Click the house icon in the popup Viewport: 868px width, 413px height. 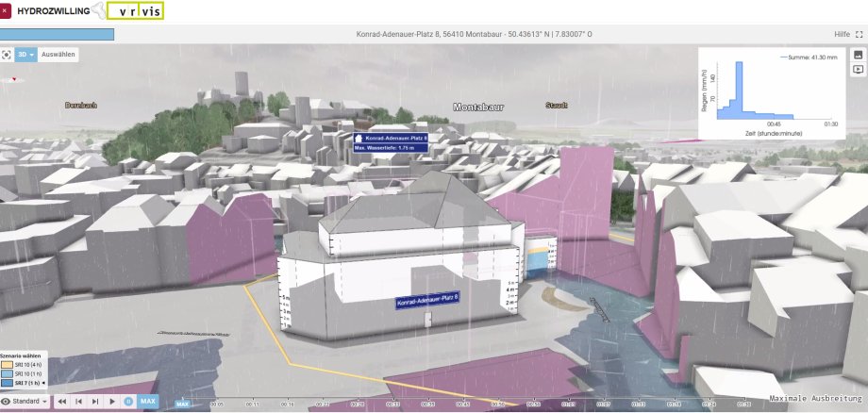click(x=359, y=139)
